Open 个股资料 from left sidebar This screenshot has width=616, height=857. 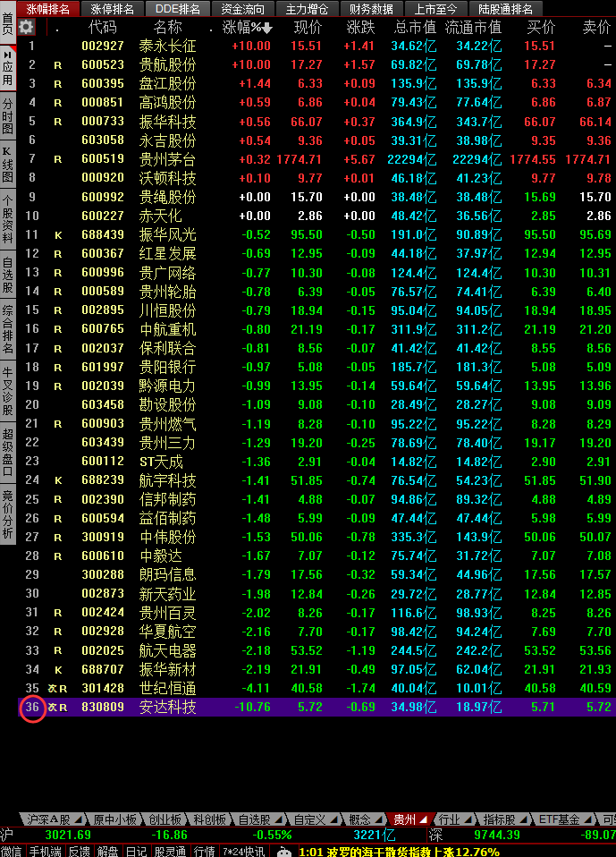[x=8, y=218]
